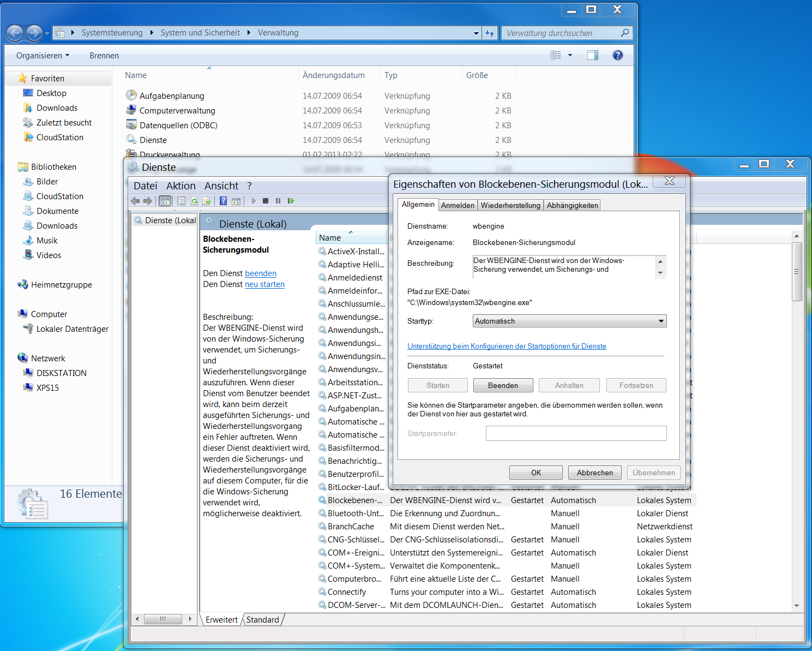Switch to the Abhängigkeiten tab
The image size is (812, 651).
pyautogui.click(x=572, y=205)
